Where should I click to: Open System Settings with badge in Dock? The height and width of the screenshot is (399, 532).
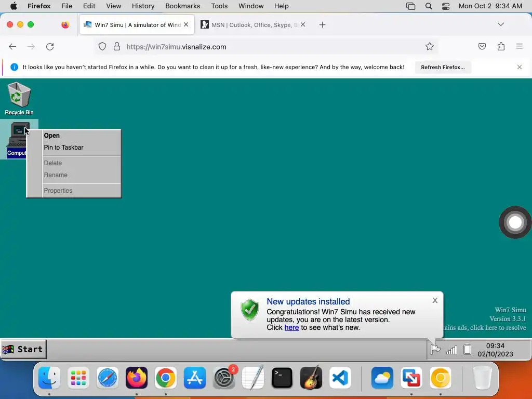(224, 378)
